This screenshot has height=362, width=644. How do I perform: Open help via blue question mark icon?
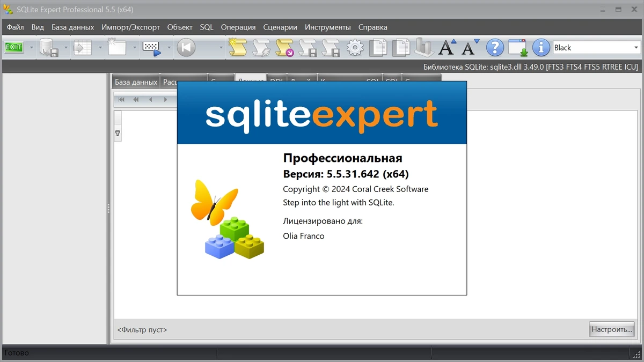(495, 48)
